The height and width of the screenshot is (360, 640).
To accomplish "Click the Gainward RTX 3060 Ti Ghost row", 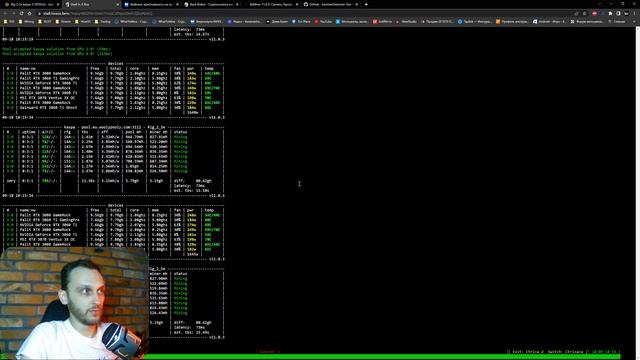I will point(113,108).
